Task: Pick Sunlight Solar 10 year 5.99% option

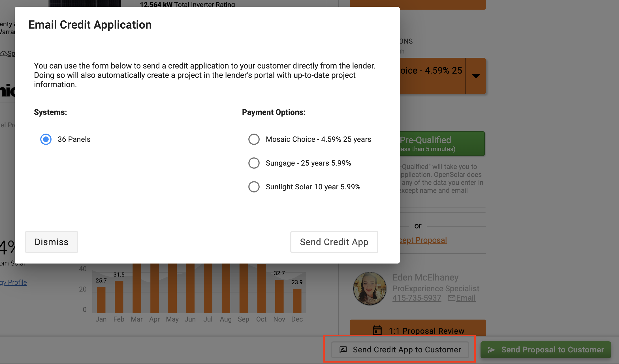Action: tap(254, 187)
